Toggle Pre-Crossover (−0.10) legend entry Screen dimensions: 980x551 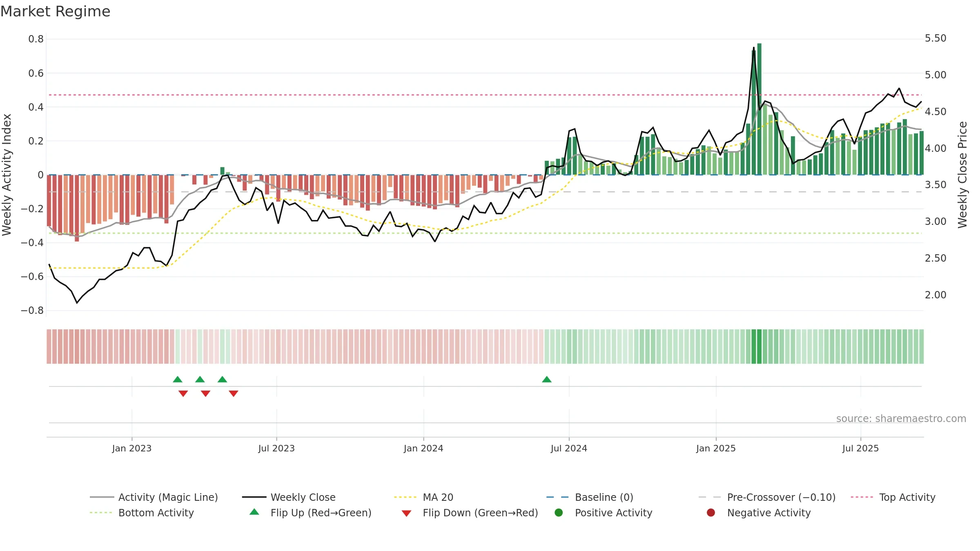(x=767, y=497)
